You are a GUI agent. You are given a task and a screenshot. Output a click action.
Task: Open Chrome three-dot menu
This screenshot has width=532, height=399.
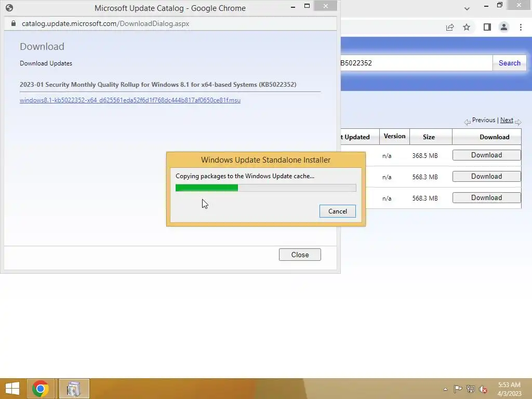521,27
